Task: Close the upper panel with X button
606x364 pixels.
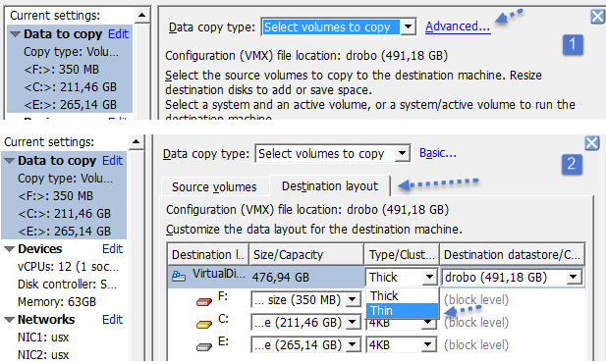Action: point(597,17)
